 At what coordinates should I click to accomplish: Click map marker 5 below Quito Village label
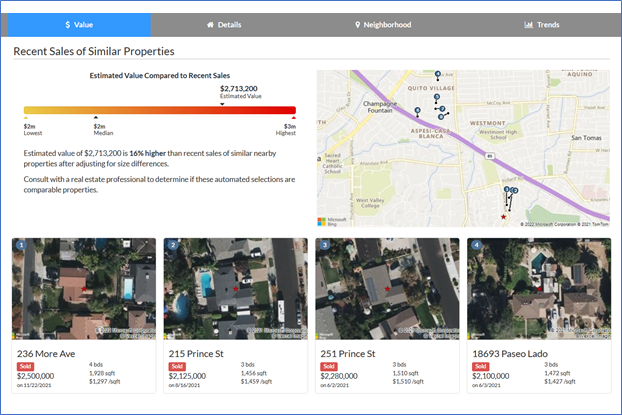click(x=437, y=97)
